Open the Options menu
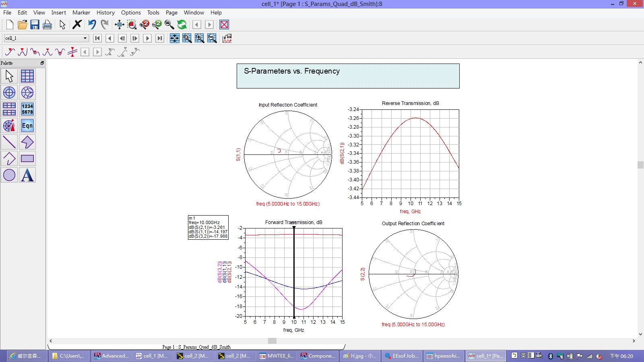 click(x=131, y=12)
